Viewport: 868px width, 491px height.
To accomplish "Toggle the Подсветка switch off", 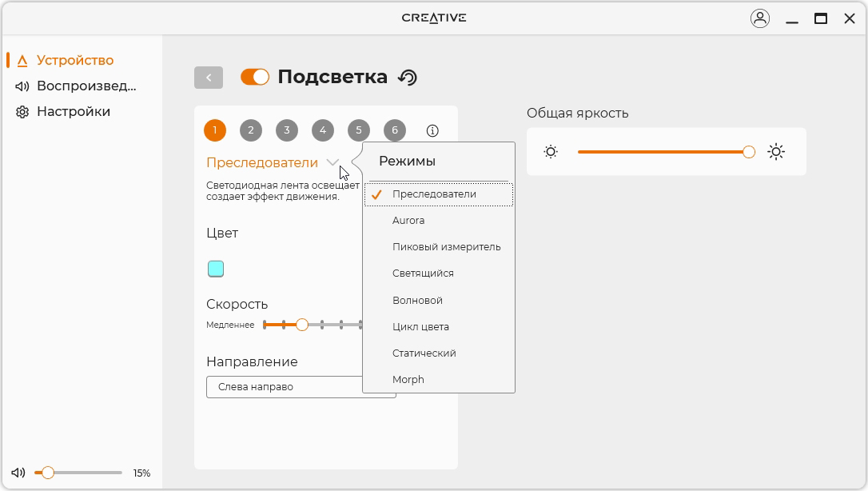I will [255, 77].
